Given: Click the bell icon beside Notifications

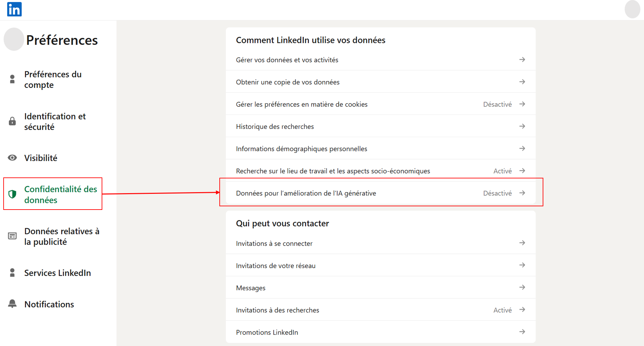Looking at the screenshot, I should pos(12,304).
